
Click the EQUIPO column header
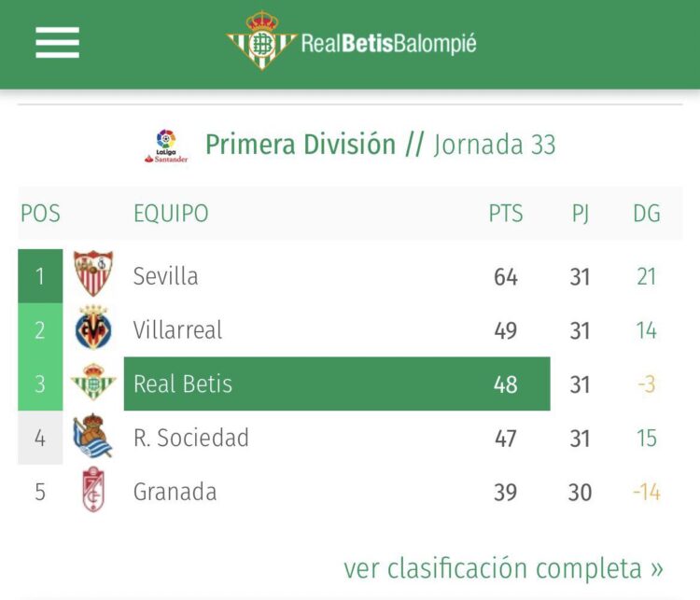pyautogui.click(x=171, y=213)
